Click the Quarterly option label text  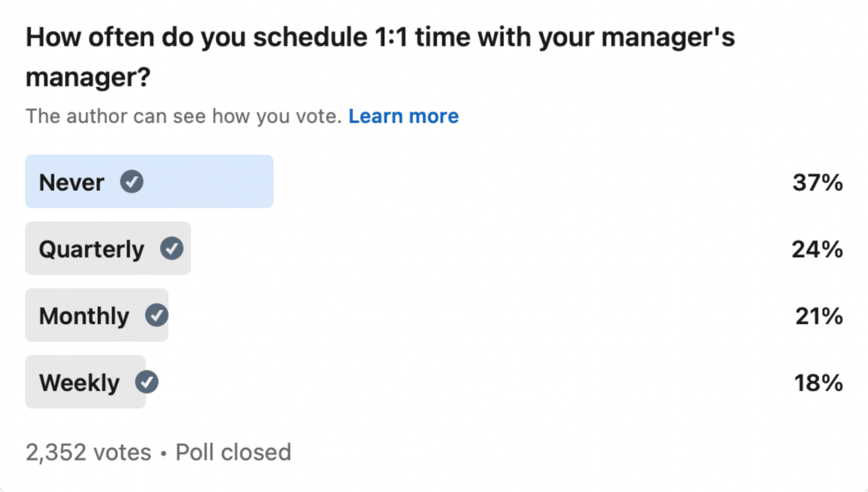tap(92, 250)
